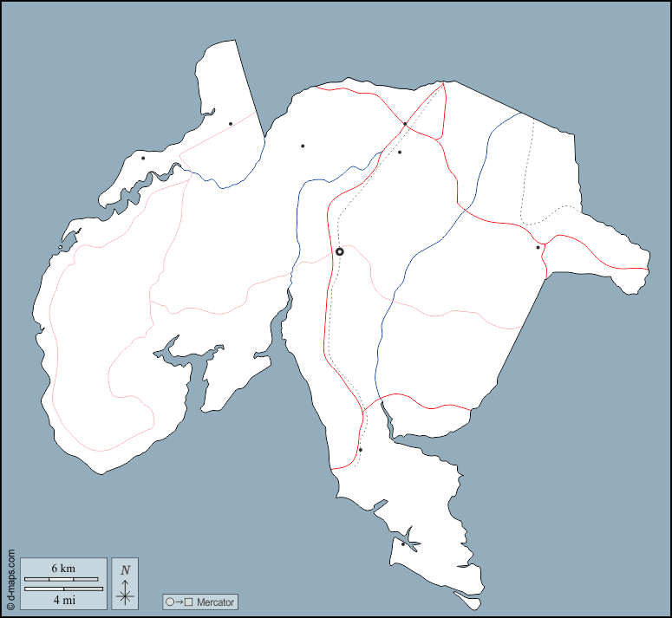This screenshot has height=618, width=672.
Task: Click the north arrow compass icon
Action: [x=126, y=594]
